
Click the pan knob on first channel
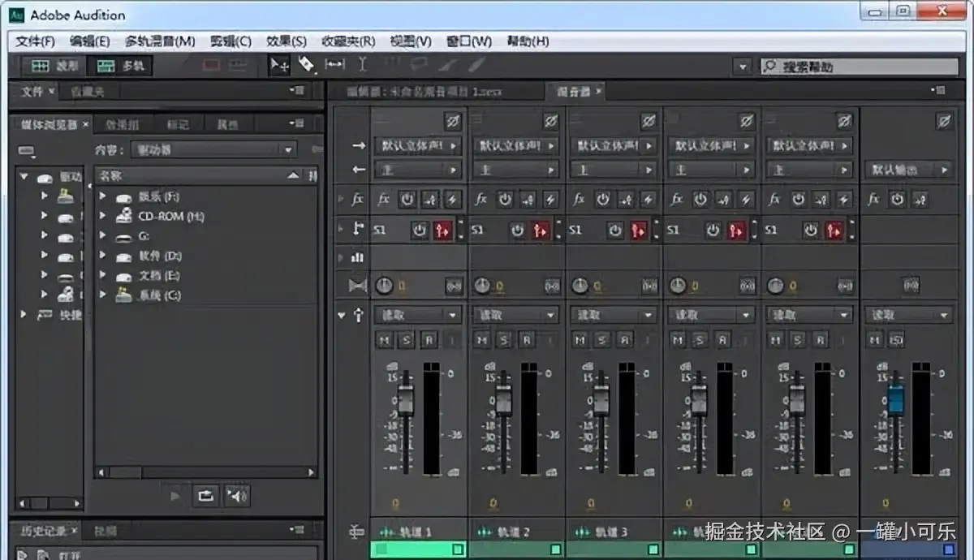point(384,286)
